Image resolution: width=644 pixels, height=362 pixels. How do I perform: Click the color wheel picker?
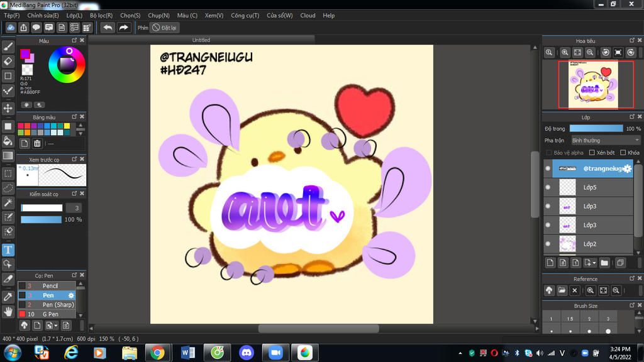tap(67, 65)
